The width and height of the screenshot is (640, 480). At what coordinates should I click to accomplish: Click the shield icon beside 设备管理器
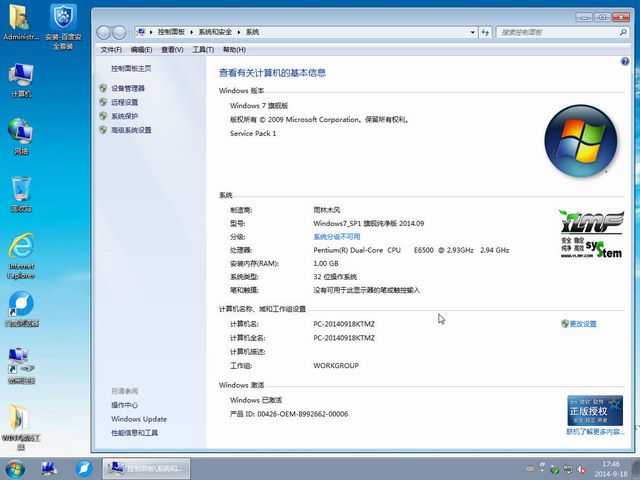click(x=103, y=88)
